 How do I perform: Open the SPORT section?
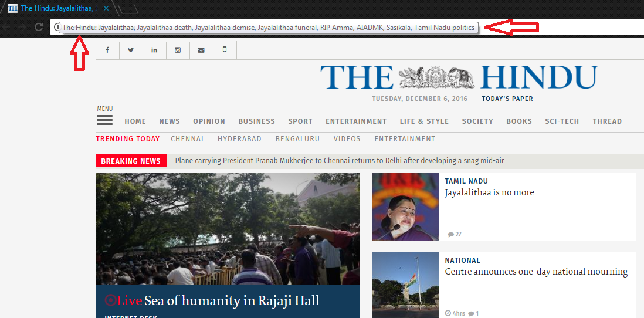point(300,121)
